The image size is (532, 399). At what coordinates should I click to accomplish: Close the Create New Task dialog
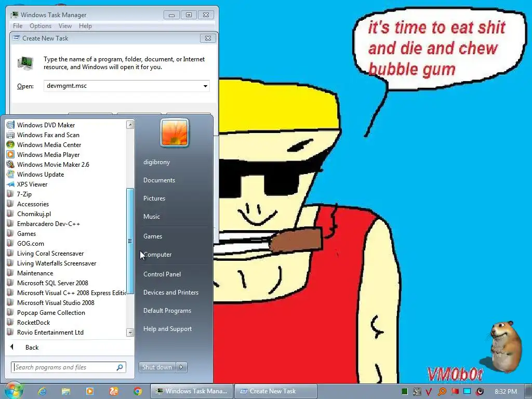pyautogui.click(x=208, y=38)
